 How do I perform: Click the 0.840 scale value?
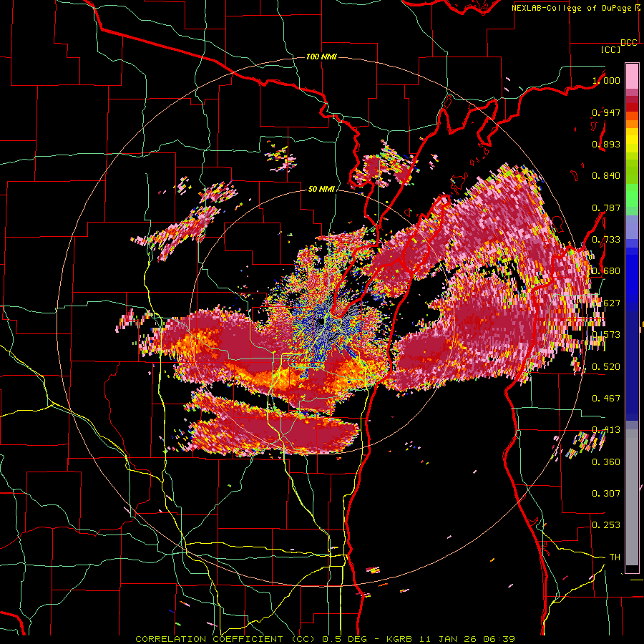coord(606,176)
